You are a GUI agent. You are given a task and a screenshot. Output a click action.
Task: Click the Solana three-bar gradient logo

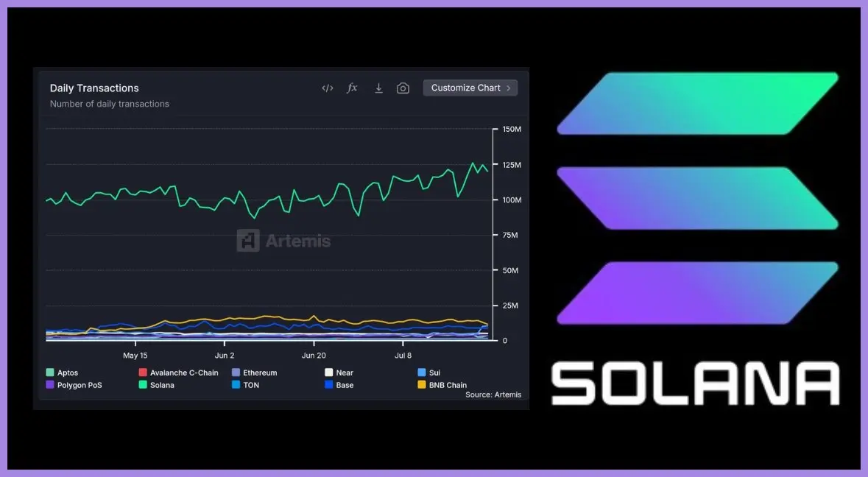(x=697, y=198)
